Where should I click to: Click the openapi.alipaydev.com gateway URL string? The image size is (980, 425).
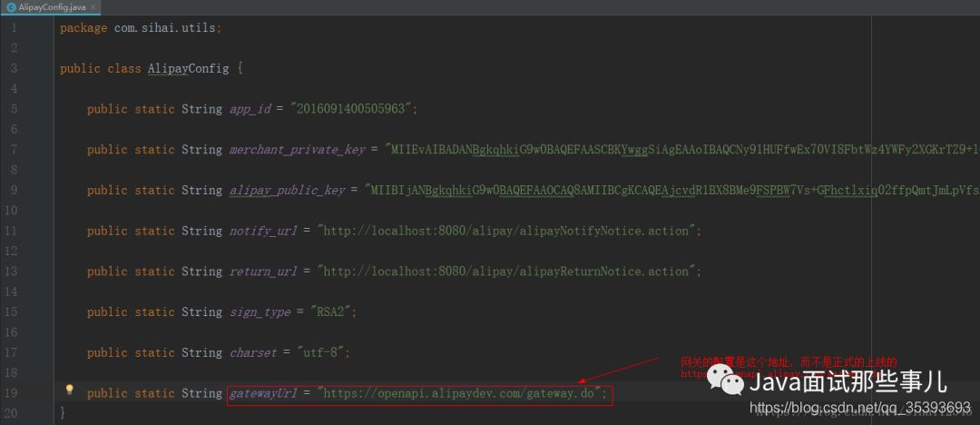[x=459, y=394]
